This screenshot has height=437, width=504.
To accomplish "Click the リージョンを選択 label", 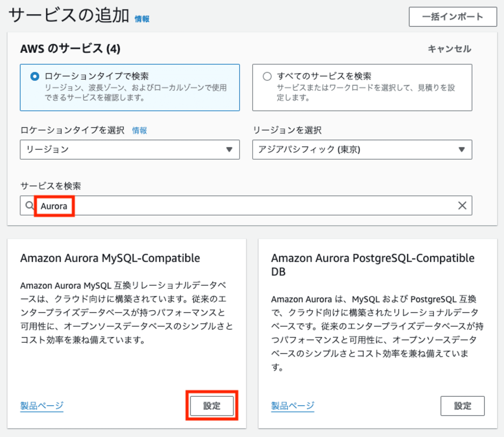I will 287,130.
